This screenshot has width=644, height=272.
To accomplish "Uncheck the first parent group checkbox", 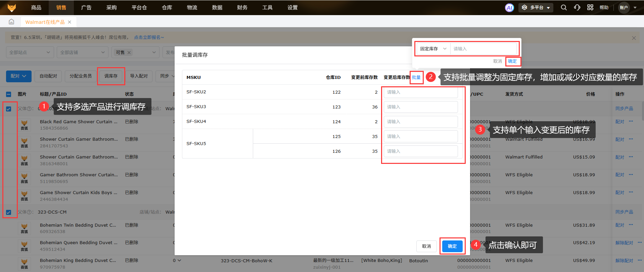I will point(9,109).
